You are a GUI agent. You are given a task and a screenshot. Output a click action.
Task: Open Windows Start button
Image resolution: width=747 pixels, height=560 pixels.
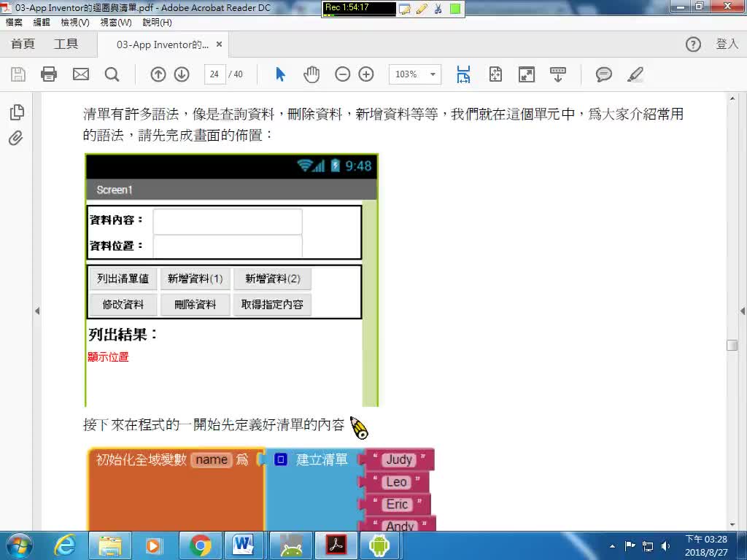[x=19, y=545]
